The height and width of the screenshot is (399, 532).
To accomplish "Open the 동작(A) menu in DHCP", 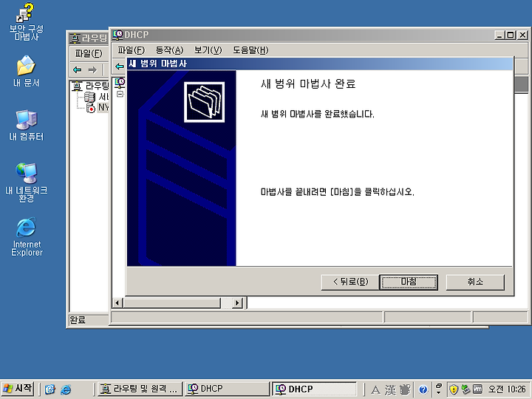I will pos(169,50).
